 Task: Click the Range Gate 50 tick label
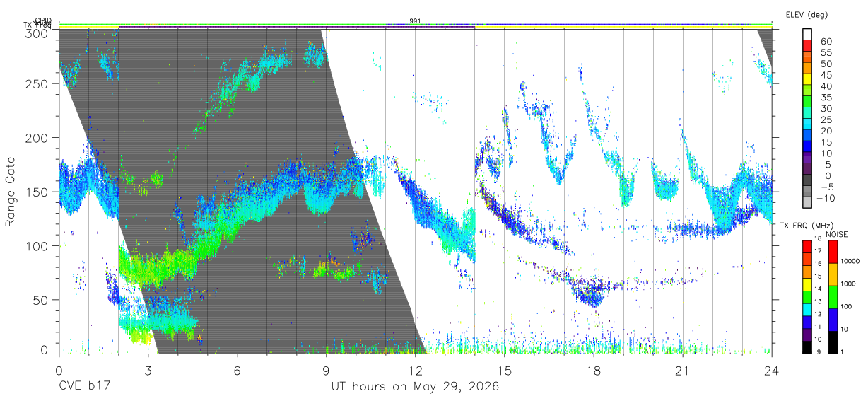[42, 300]
